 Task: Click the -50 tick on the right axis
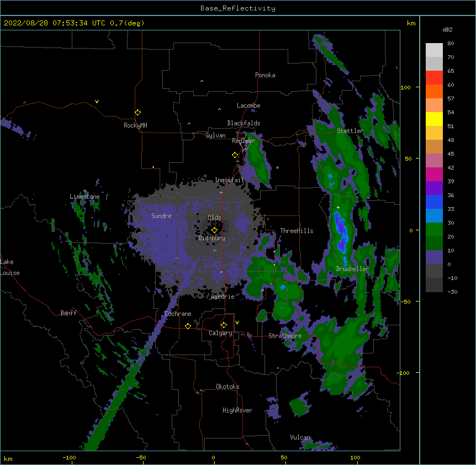point(405,302)
